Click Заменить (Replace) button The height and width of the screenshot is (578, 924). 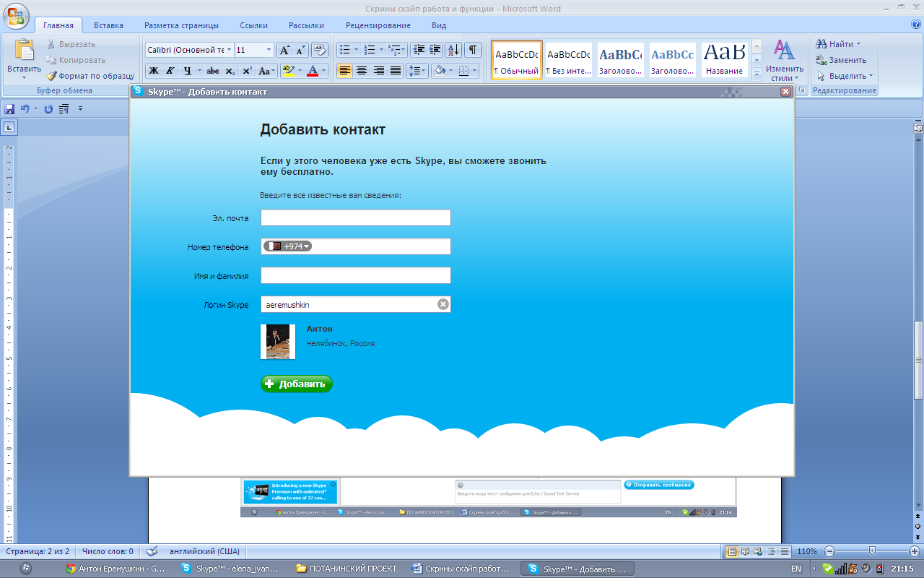click(841, 60)
